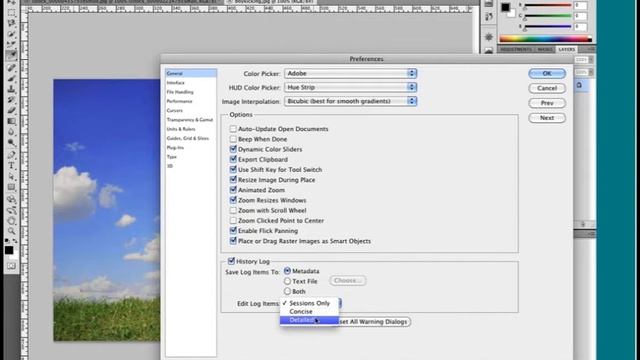Select the Quick Selection tool
The height and width of the screenshot is (360, 640).
pos(11,34)
